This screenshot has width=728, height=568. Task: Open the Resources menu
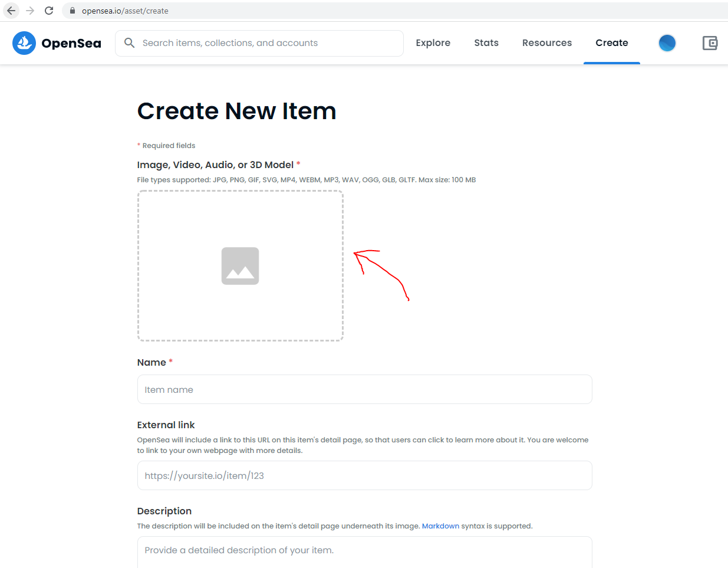coord(547,43)
